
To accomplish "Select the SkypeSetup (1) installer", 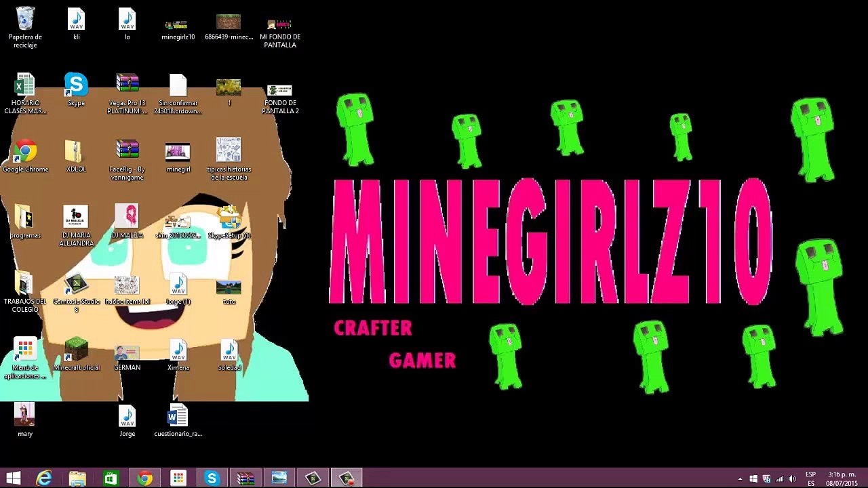I will [x=229, y=222].
